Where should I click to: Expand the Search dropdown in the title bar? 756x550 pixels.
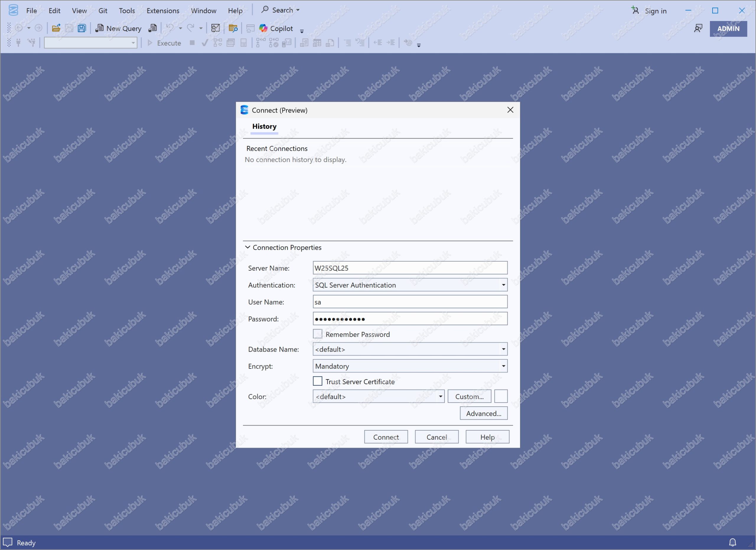(x=298, y=10)
